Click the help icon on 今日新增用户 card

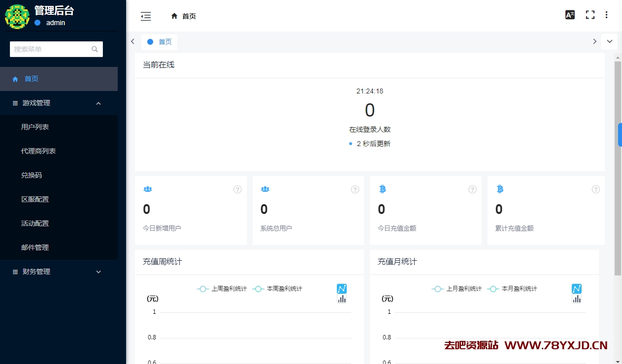coord(237,189)
